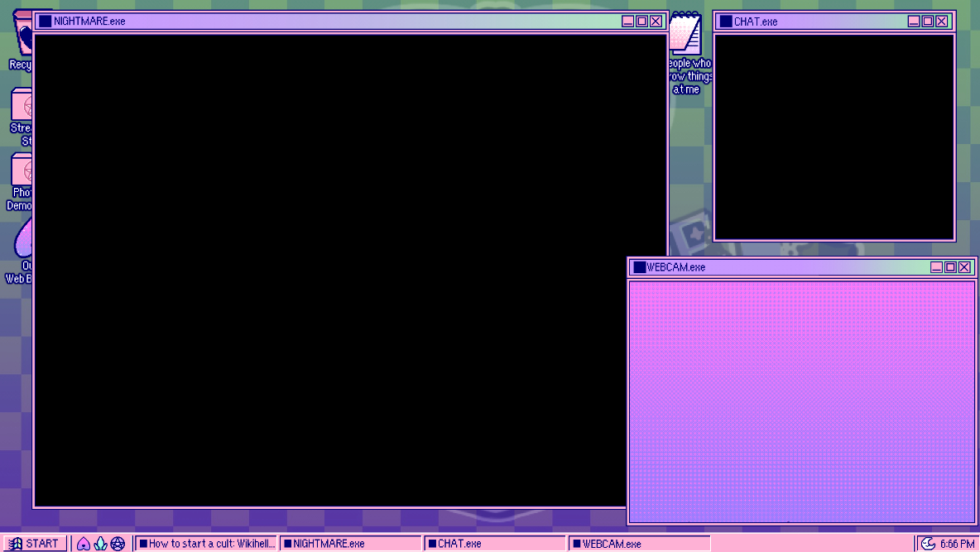Click inside the WEBCAM.exe pink display area

pyautogui.click(x=801, y=401)
